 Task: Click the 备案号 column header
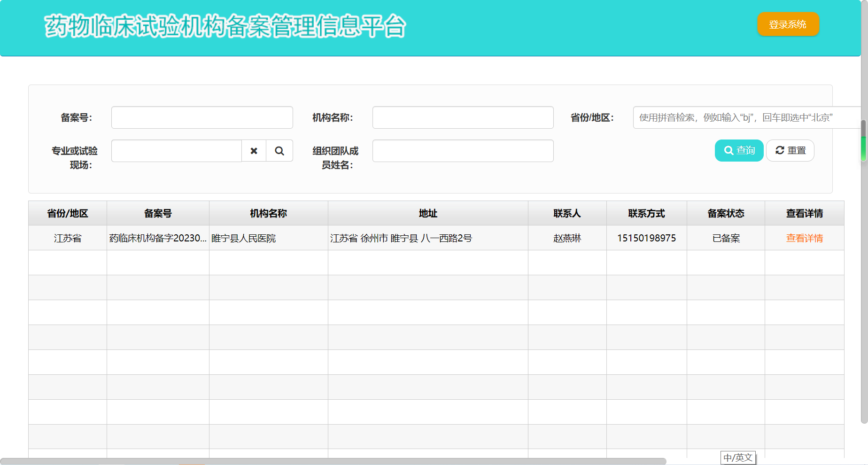(x=158, y=213)
